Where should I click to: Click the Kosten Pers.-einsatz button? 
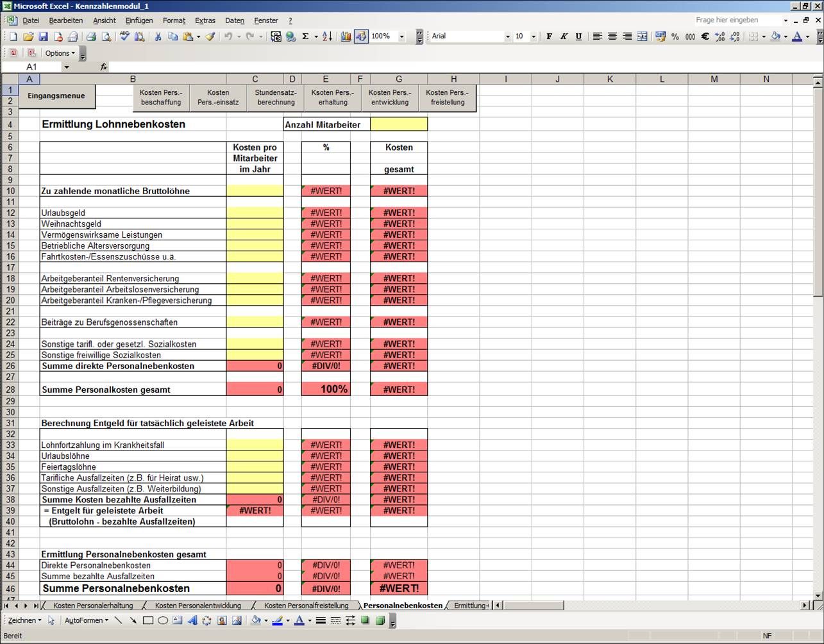tap(219, 97)
